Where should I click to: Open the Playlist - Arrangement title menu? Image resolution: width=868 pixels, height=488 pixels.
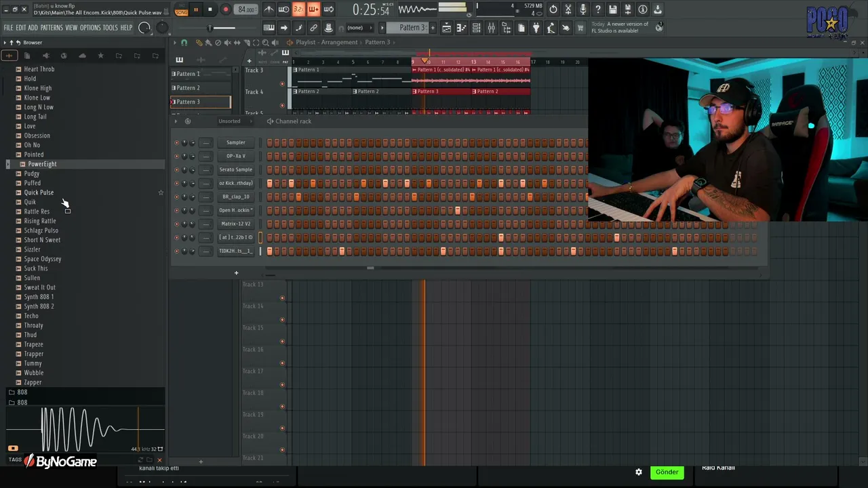[327, 42]
